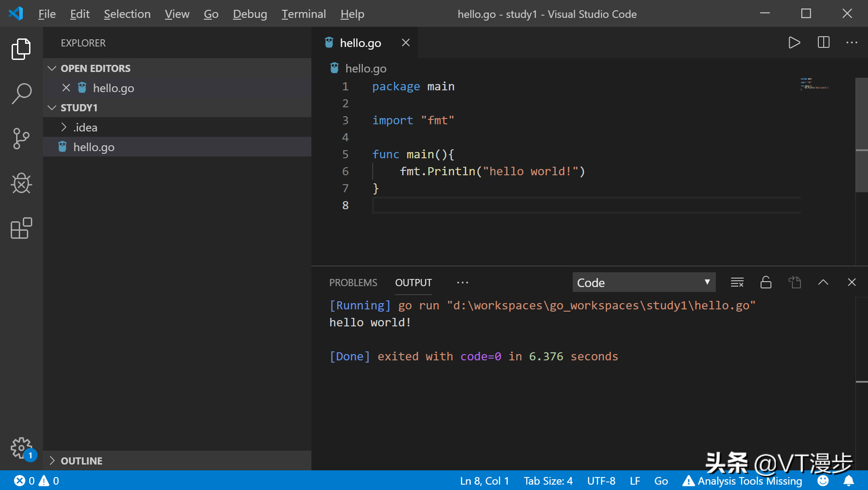Open notifications bell icon
868x490 pixels.
[848, 481]
